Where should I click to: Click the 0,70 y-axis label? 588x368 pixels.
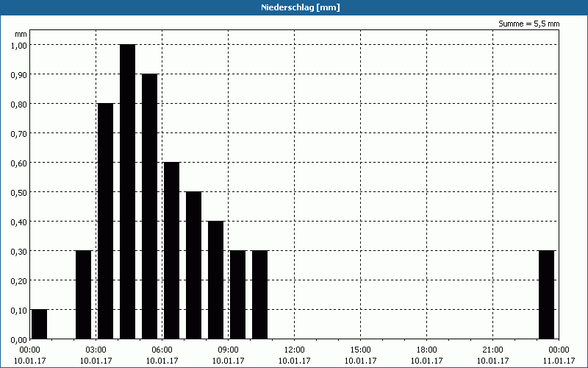point(19,134)
